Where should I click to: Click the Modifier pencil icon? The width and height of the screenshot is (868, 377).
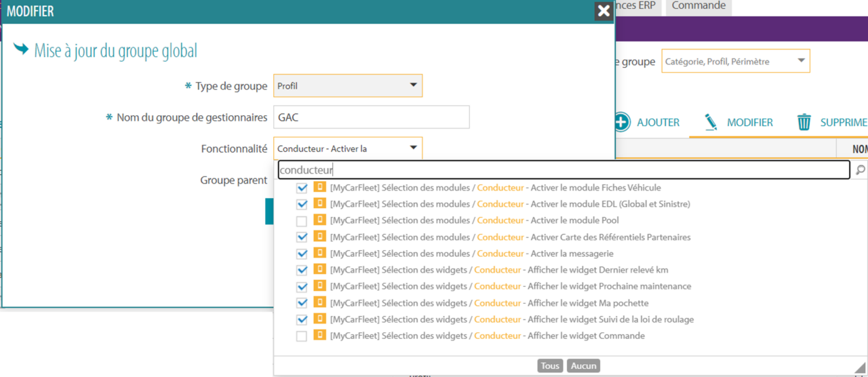point(710,122)
